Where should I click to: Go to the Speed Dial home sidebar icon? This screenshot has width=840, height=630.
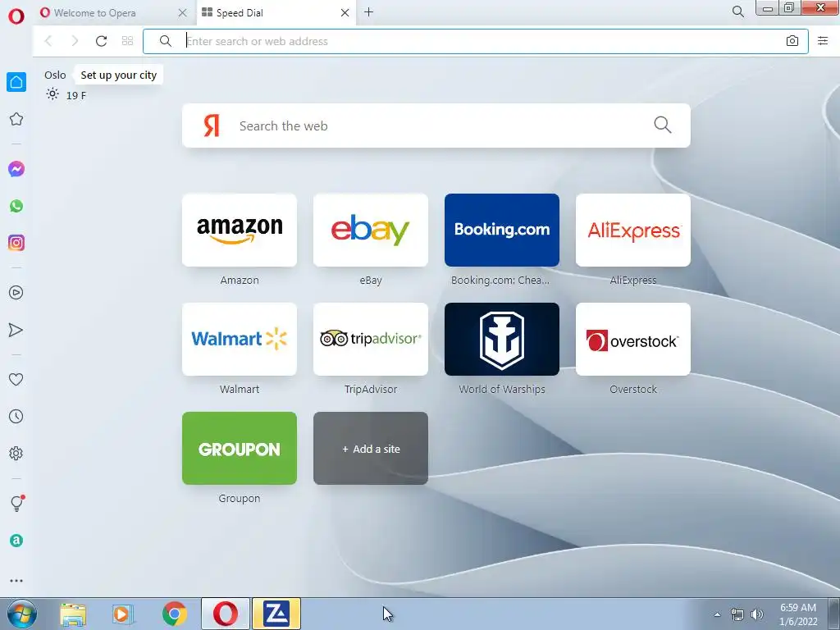tap(16, 82)
